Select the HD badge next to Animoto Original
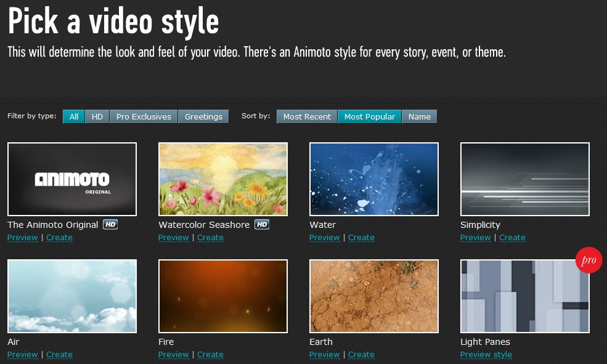The width and height of the screenshot is (607, 364). tap(110, 224)
